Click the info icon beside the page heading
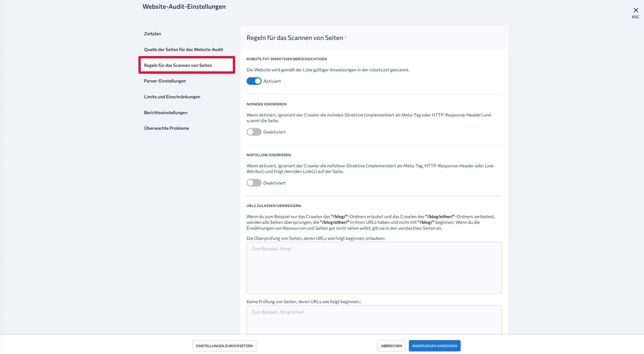Viewport: 644px width, 354px height. point(345,37)
